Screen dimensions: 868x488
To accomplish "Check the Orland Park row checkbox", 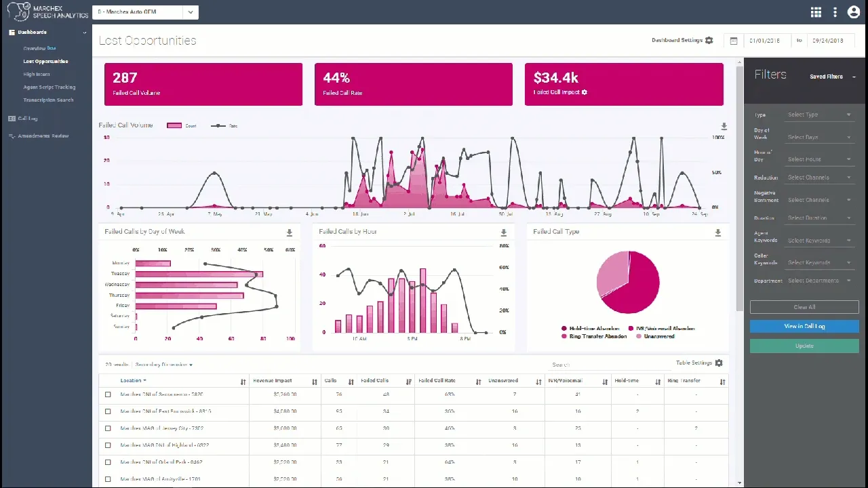I will coord(108,462).
